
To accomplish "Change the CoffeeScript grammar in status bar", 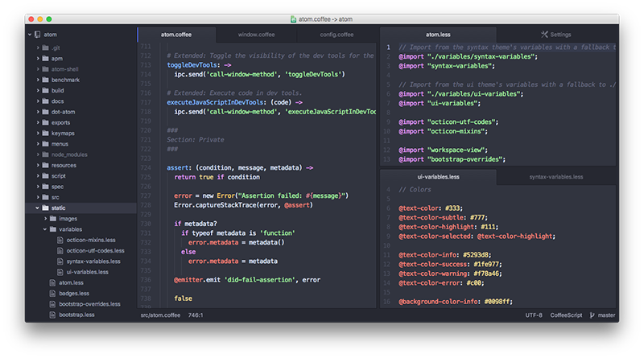I will (x=565, y=315).
